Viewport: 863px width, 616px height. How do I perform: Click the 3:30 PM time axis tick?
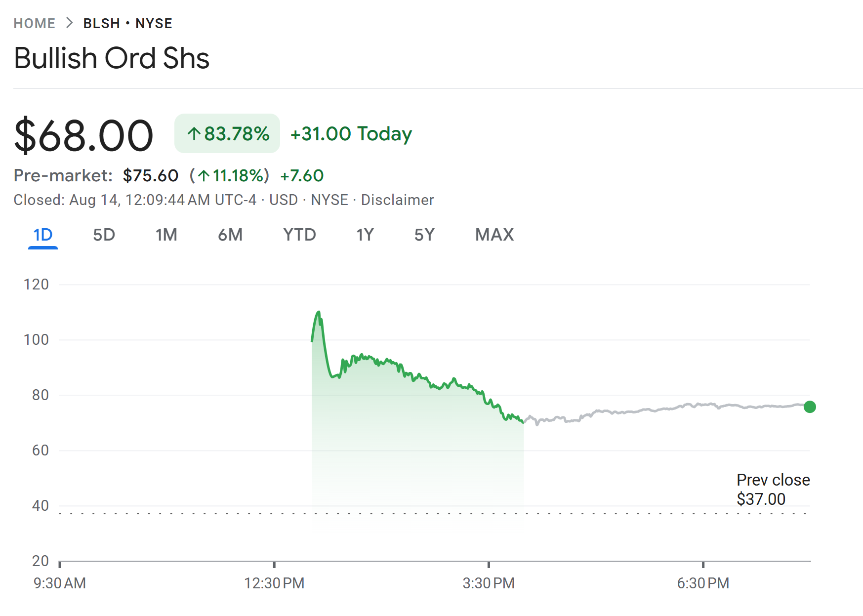(x=489, y=564)
